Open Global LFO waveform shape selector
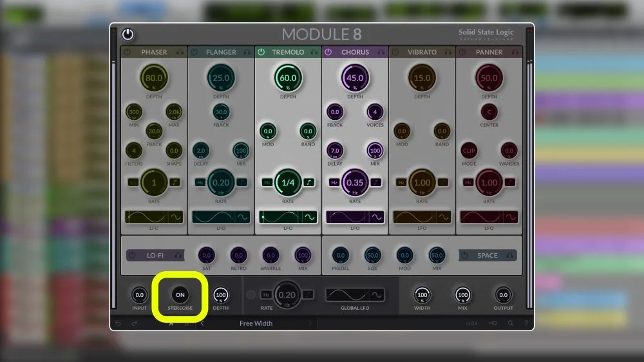The height and width of the screenshot is (362, 644). [x=377, y=294]
